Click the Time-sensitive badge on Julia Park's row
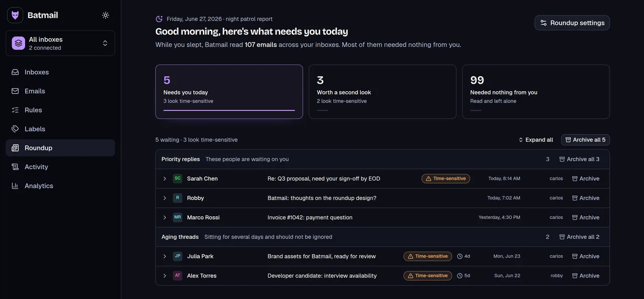 pos(428,256)
